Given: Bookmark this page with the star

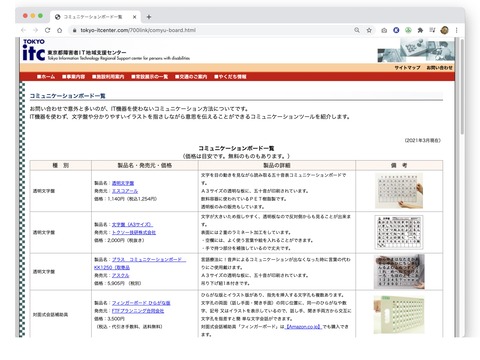Looking at the screenshot, I should click(x=369, y=30).
